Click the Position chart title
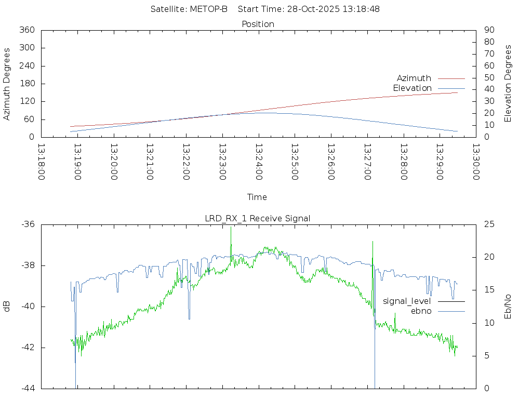532x399 pixels. [x=258, y=24]
